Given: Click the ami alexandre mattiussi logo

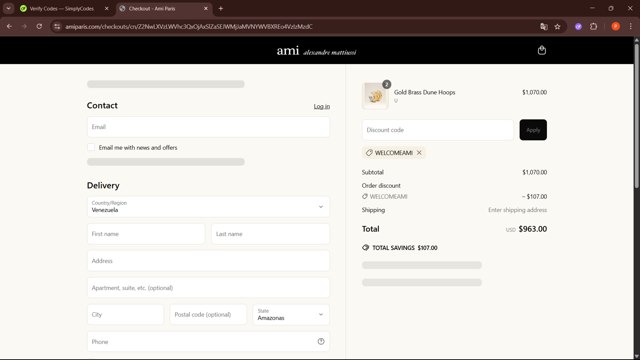Looking at the screenshot, I should click(316, 51).
